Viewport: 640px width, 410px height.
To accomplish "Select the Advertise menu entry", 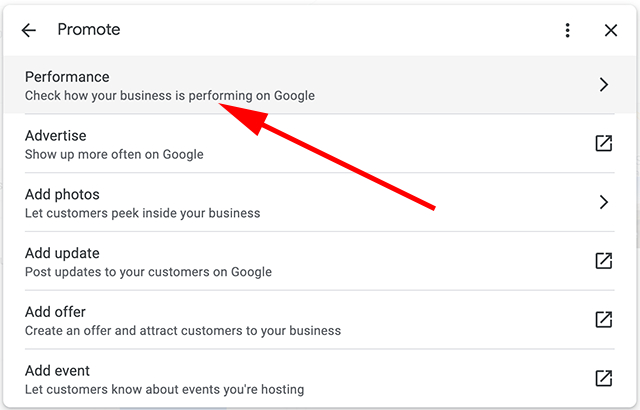I will 56,136.
